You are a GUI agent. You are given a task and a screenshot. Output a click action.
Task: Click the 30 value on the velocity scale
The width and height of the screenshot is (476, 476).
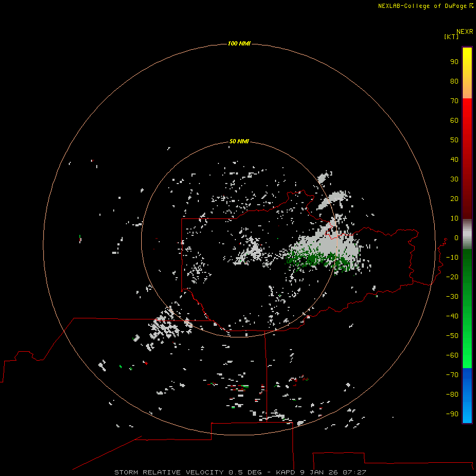point(454,179)
